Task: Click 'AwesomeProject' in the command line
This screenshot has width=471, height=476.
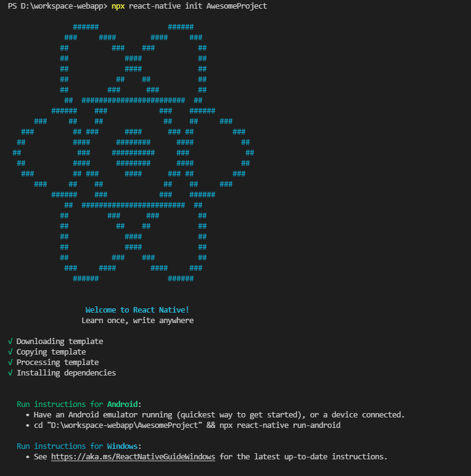Action: [237, 6]
